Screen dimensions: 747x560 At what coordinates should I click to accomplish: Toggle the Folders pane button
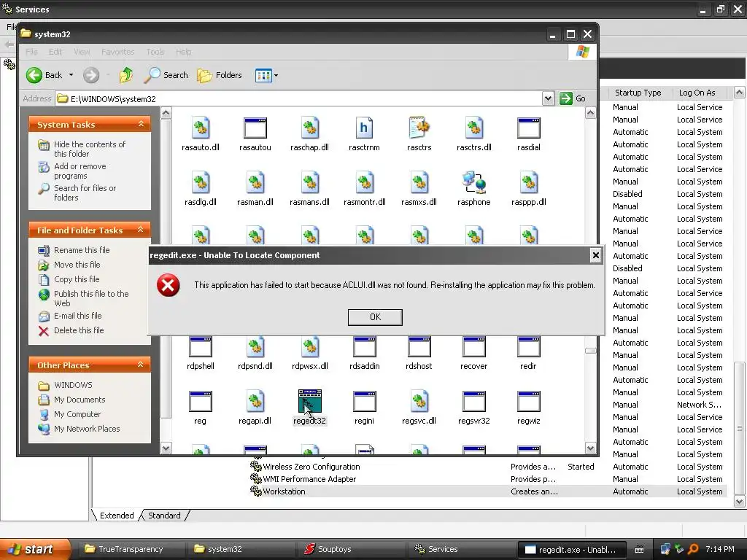pyautogui.click(x=220, y=75)
